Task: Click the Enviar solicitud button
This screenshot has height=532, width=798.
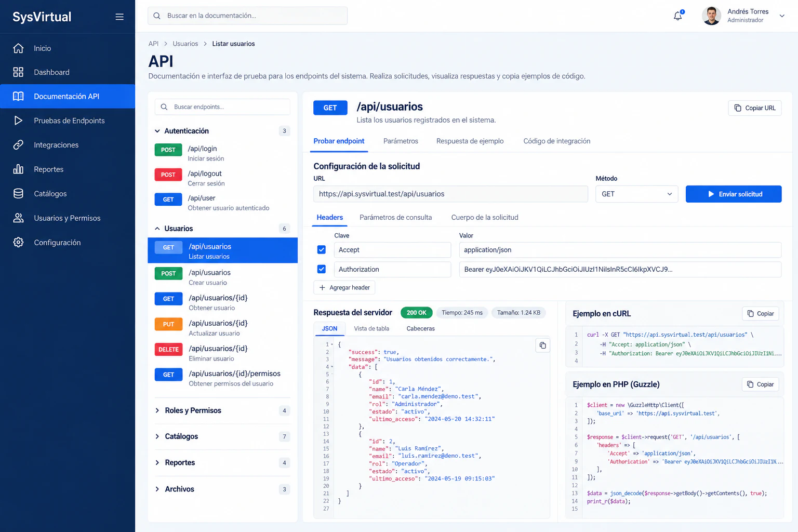Action: click(x=734, y=194)
